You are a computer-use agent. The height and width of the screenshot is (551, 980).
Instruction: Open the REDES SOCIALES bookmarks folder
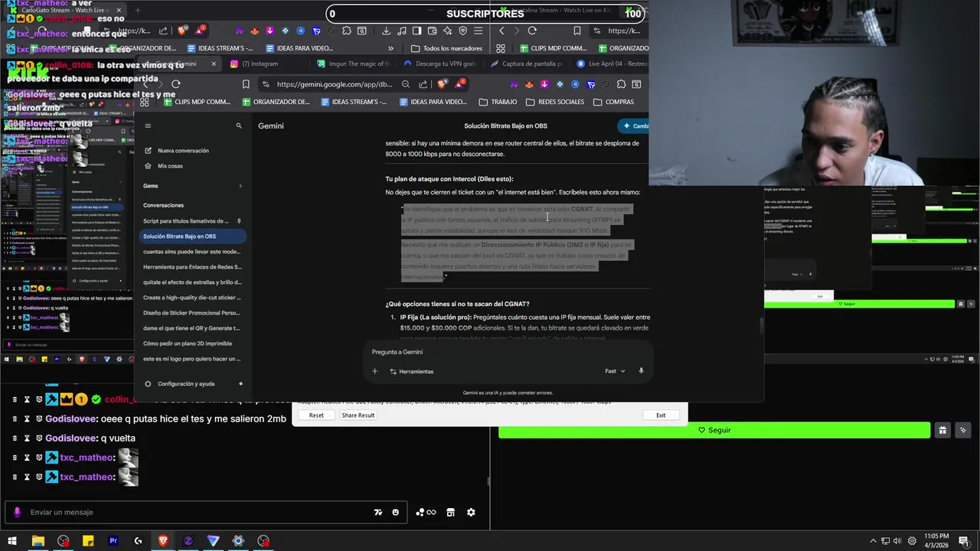pyautogui.click(x=555, y=102)
